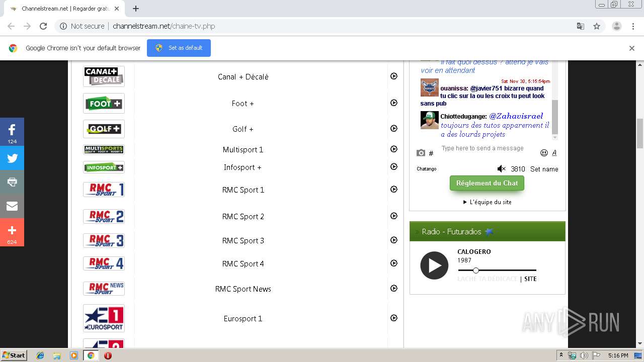
Task: Play the RMC Sport 4 stream icon
Action: 394,263
